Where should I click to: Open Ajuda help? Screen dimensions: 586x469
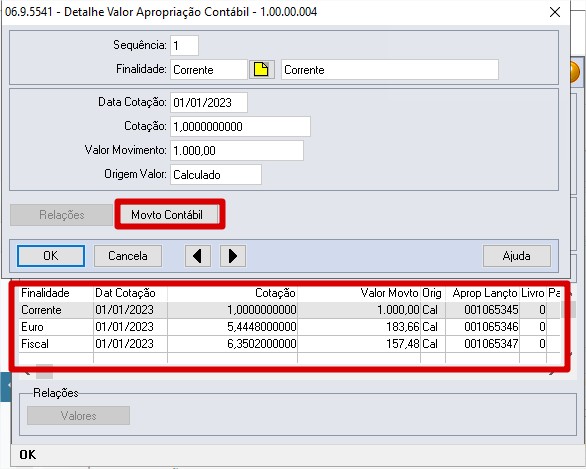pos(516,256)
